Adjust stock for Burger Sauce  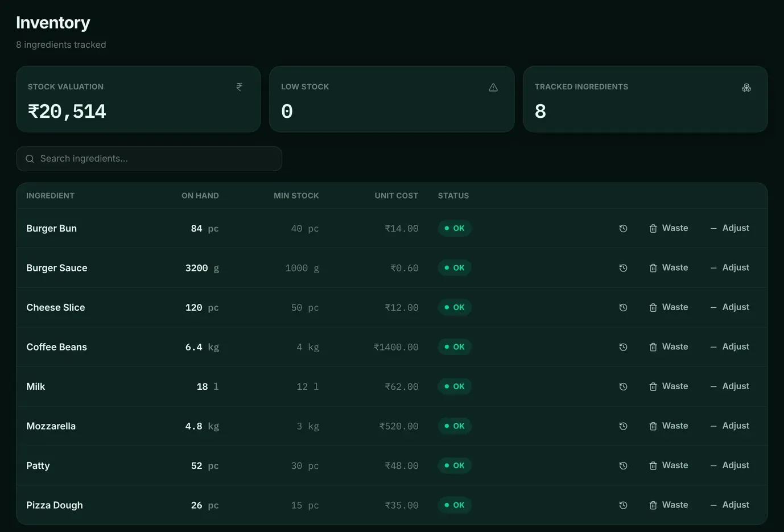[730, 267]
